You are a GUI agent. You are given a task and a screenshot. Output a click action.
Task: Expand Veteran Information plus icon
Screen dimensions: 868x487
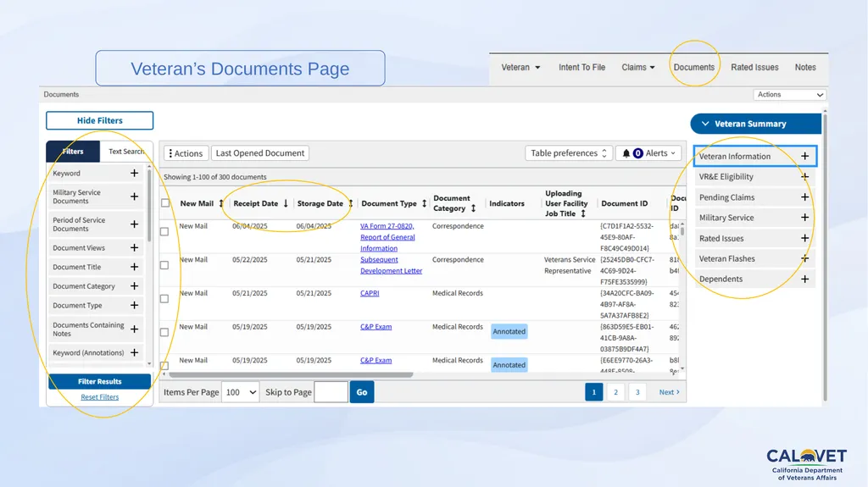pyautogui.click(x=805, y=156)
